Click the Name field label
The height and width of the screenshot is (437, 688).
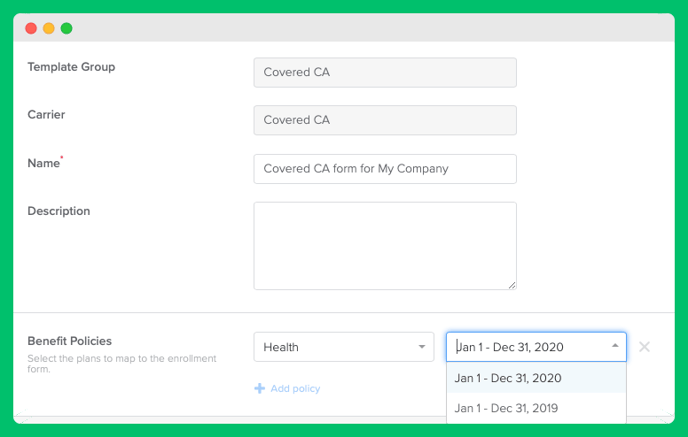pyautogui.click(x=43, y=163)
